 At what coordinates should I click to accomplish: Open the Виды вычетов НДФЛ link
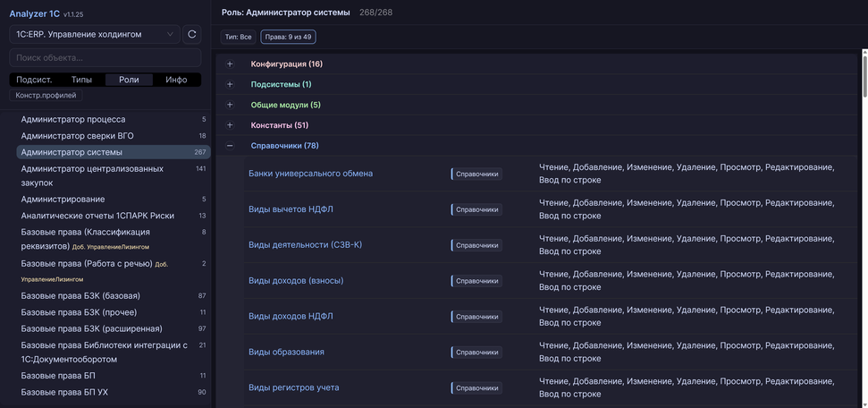point(291,209)
